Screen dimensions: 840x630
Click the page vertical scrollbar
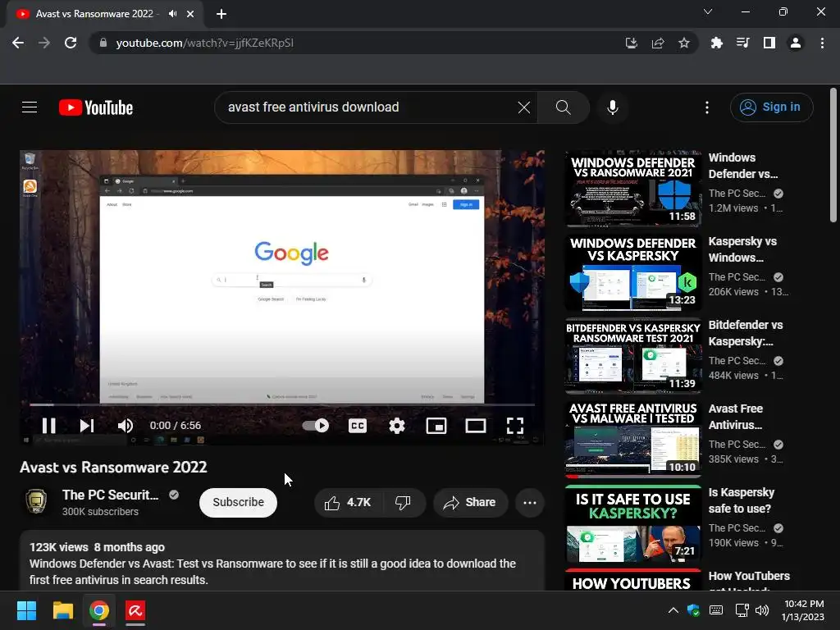tap(833, 155)
